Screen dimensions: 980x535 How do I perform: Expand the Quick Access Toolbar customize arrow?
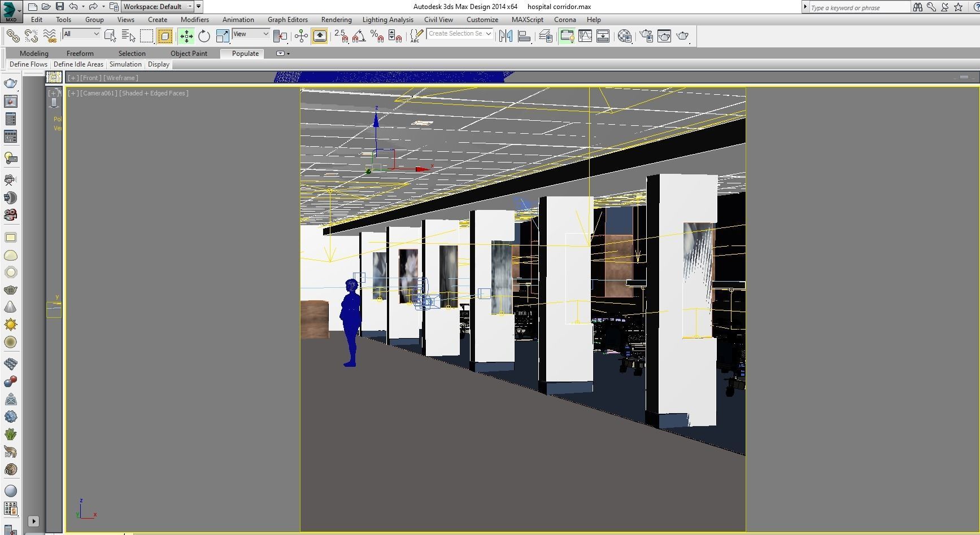click(199, 7)
